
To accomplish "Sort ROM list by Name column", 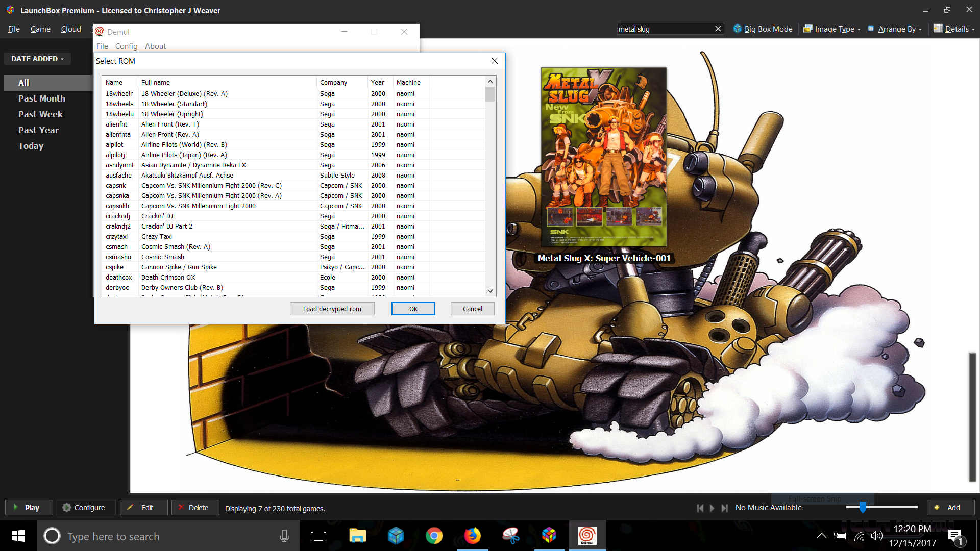I will 120,82.
